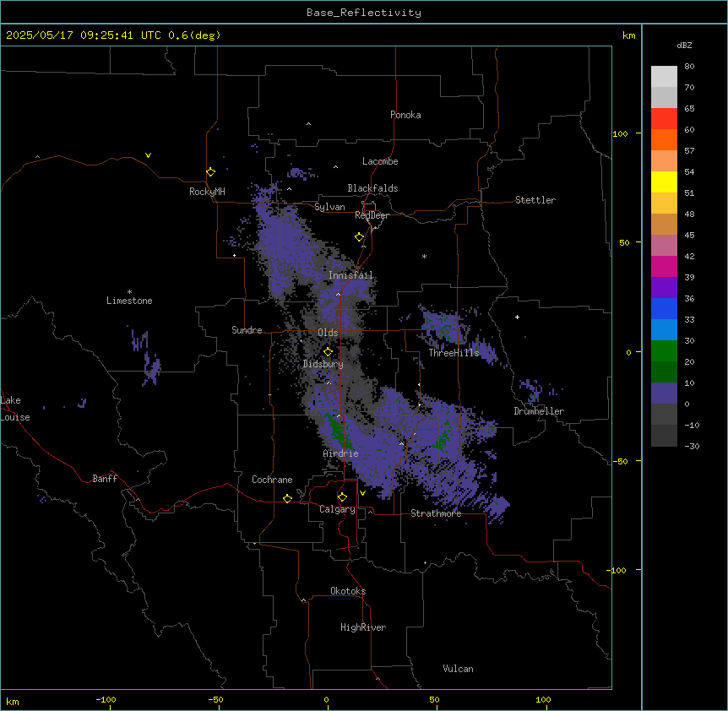
Task: Click the dBZ legend heading
Action: 684,45
